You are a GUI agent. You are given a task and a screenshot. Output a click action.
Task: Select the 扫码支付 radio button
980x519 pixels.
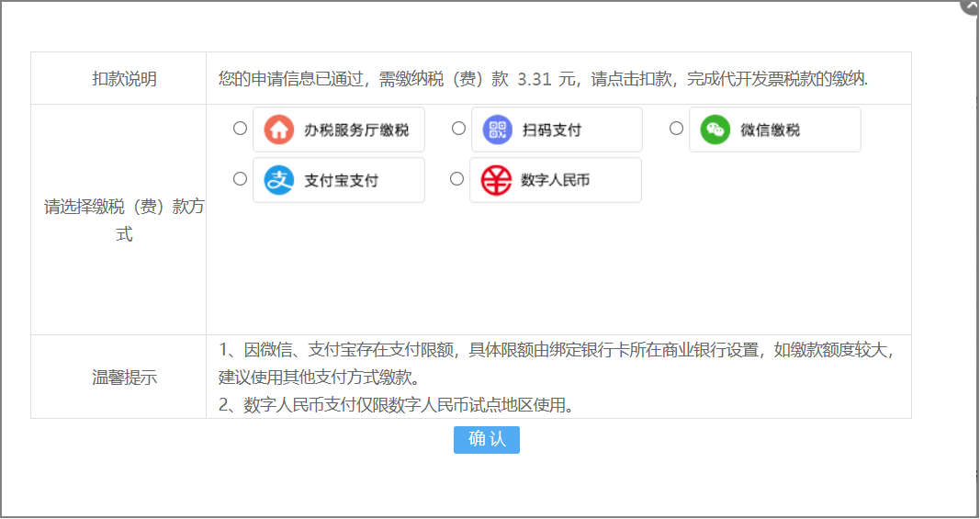click(x=458, y=129)
